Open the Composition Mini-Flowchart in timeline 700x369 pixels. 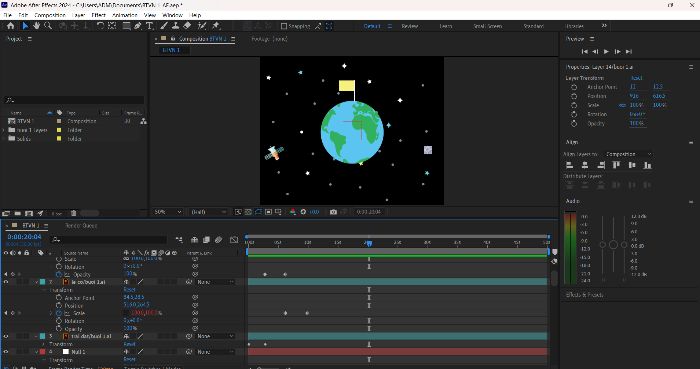(179, 240)
